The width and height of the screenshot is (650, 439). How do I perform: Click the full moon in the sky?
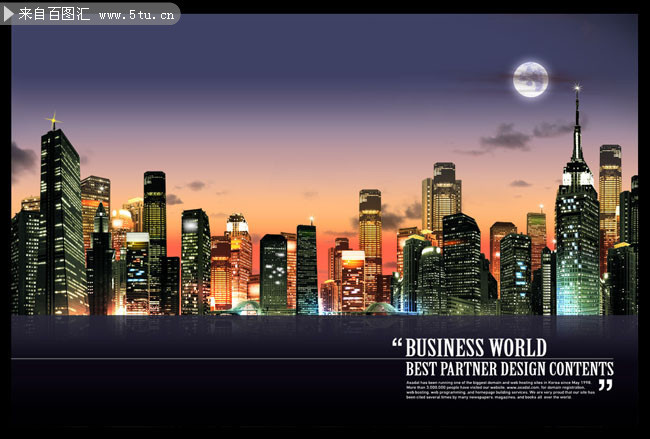[x=530, y=79]
